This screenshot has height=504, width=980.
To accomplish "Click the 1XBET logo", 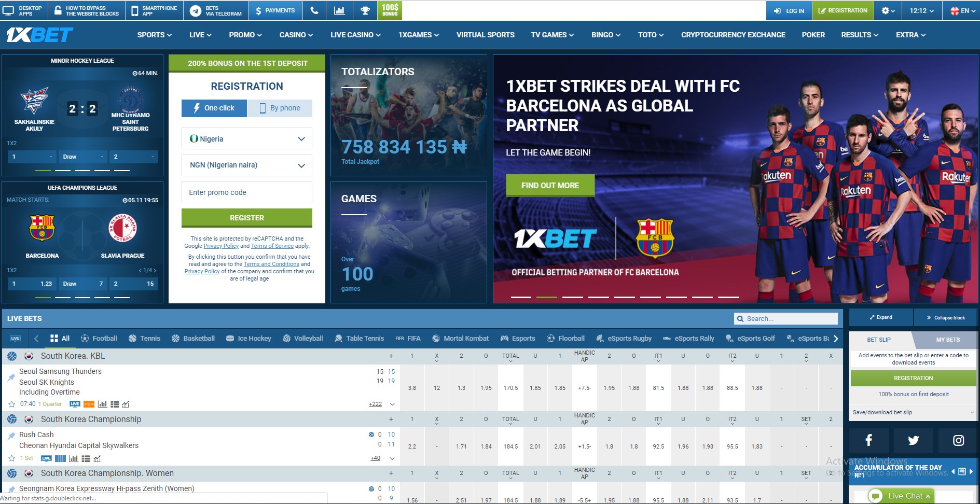I will click(x=39, y=35).
